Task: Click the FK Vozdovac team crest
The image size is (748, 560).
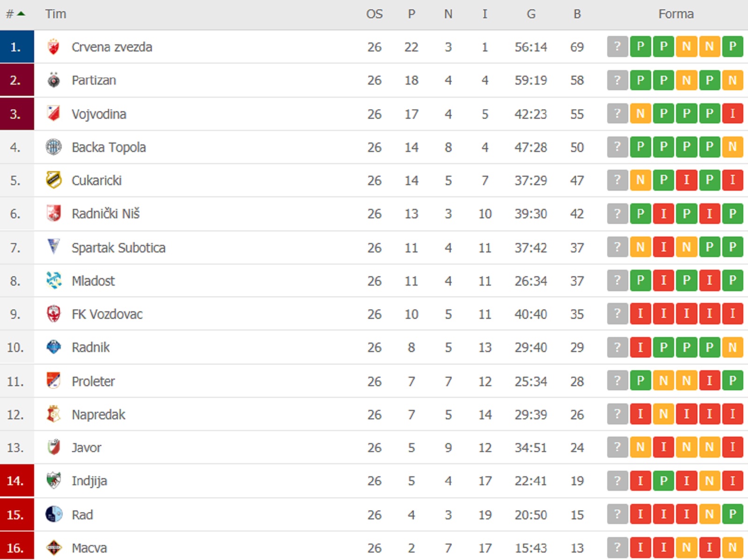Action: (x=54, y=314)
